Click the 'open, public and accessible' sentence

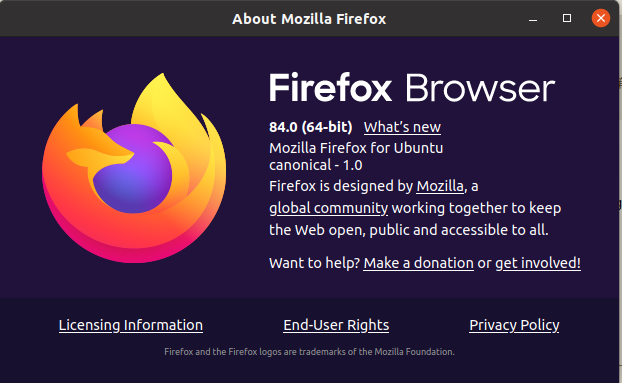coord(409,230)
